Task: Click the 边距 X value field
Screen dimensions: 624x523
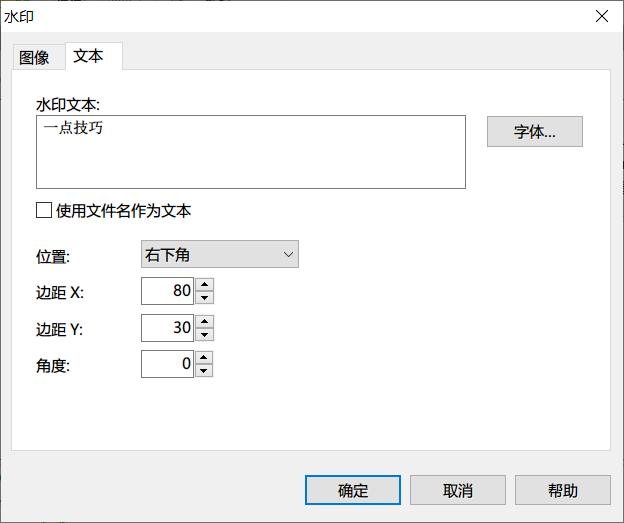Action: coord(167,291)
